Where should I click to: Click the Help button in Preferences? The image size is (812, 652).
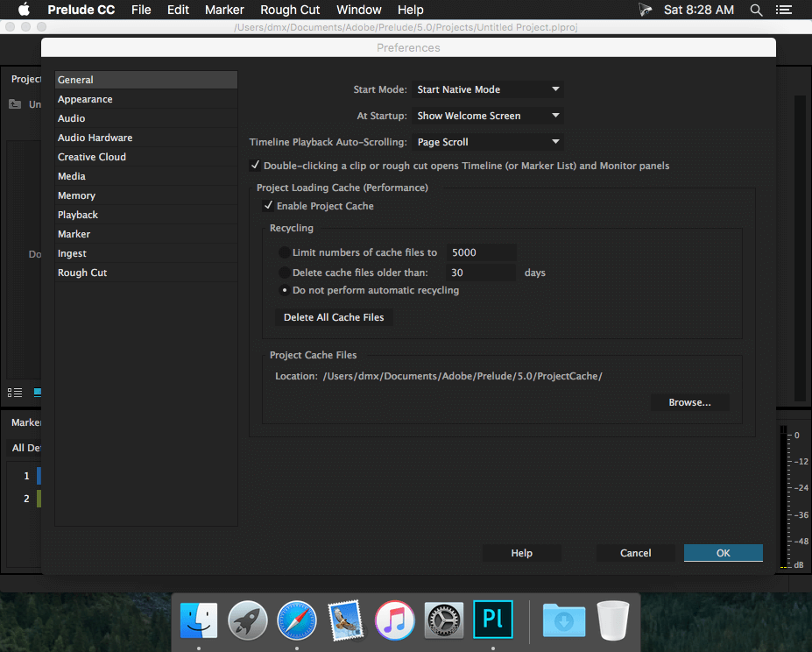pyautogui.click(x=521, y=553)
